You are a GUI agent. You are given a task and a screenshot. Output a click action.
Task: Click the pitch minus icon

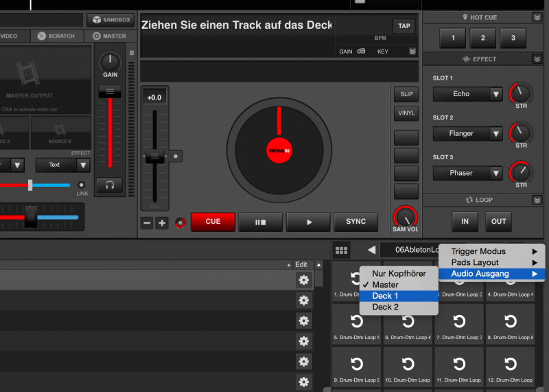tap(147, 223)
